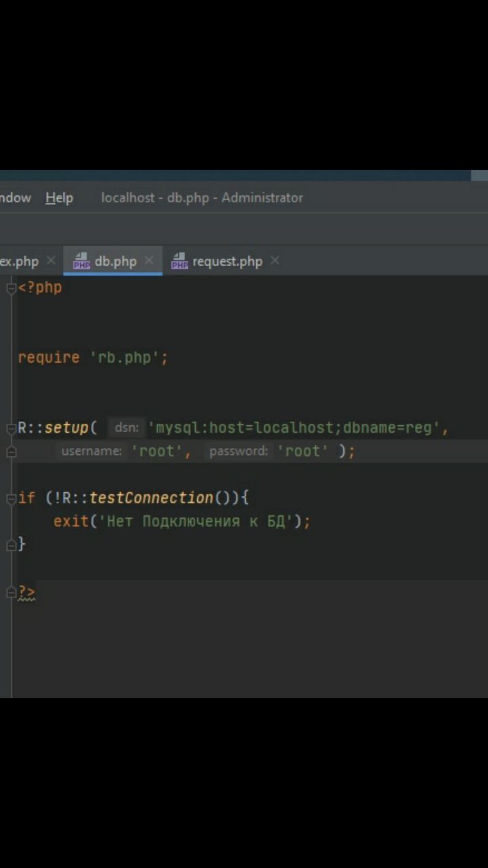Toggle the fold marker at ?> line
Screen dimensions: 488x868
point(11,592)
